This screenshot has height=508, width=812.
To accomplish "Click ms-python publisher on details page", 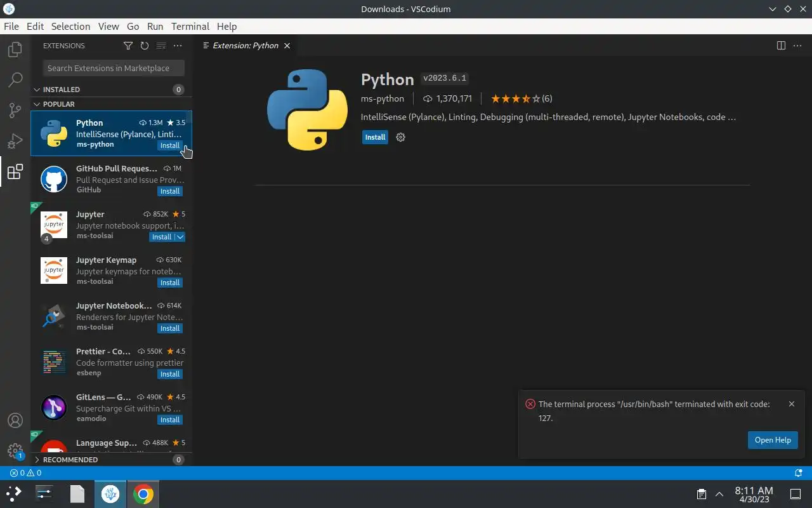I will 383,98.
